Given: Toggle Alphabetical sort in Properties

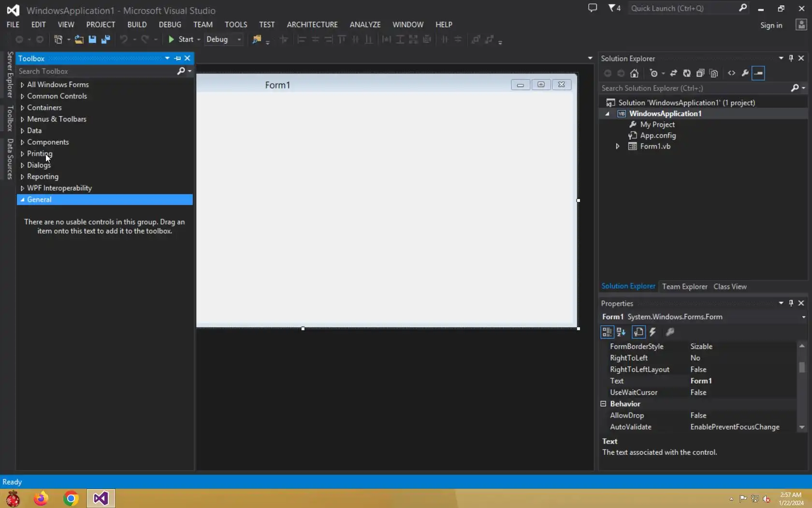Looking at the screenshot, I should coord(622,332).
